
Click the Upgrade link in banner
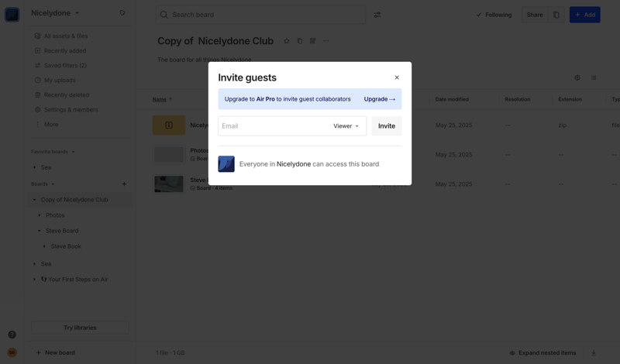[379, 99]
